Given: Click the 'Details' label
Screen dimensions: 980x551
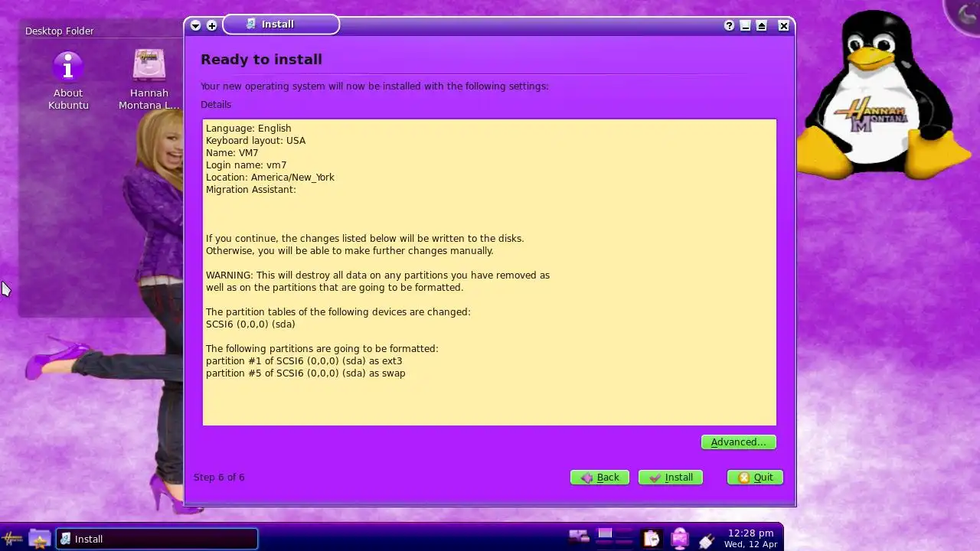Looking at the screenshot, I should (x=216, y=104).
